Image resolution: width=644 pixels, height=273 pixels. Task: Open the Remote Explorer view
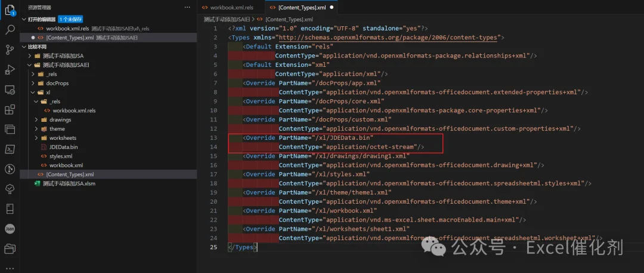click(x=10, y=90)
